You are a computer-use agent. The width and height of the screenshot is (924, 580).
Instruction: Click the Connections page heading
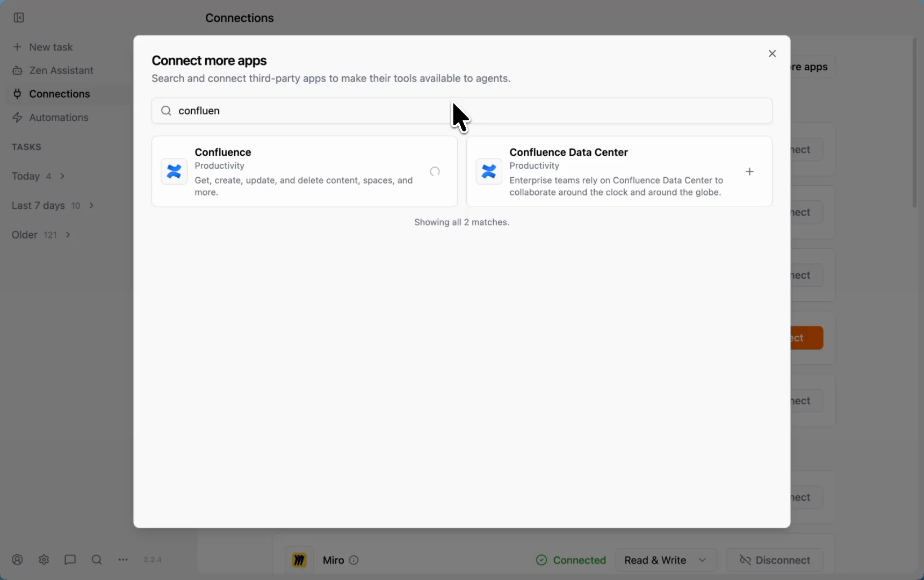[x=240, y=18]
